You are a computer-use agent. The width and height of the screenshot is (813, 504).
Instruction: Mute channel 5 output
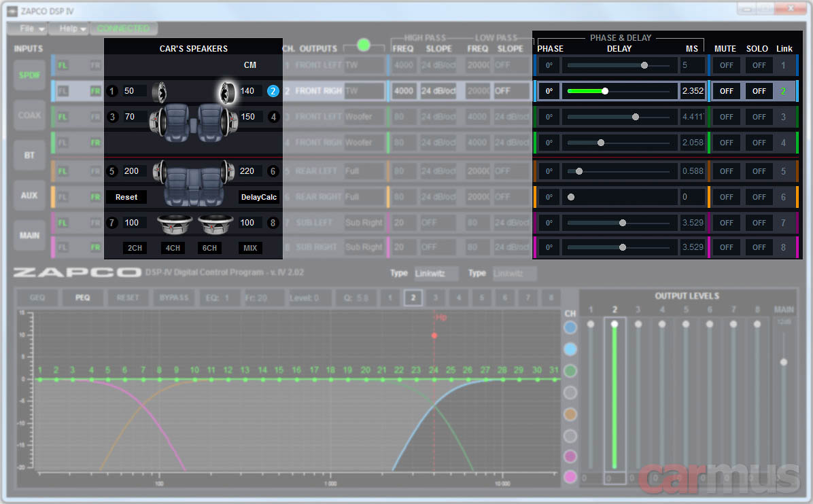pyautogui.click(x=727, y=171)
